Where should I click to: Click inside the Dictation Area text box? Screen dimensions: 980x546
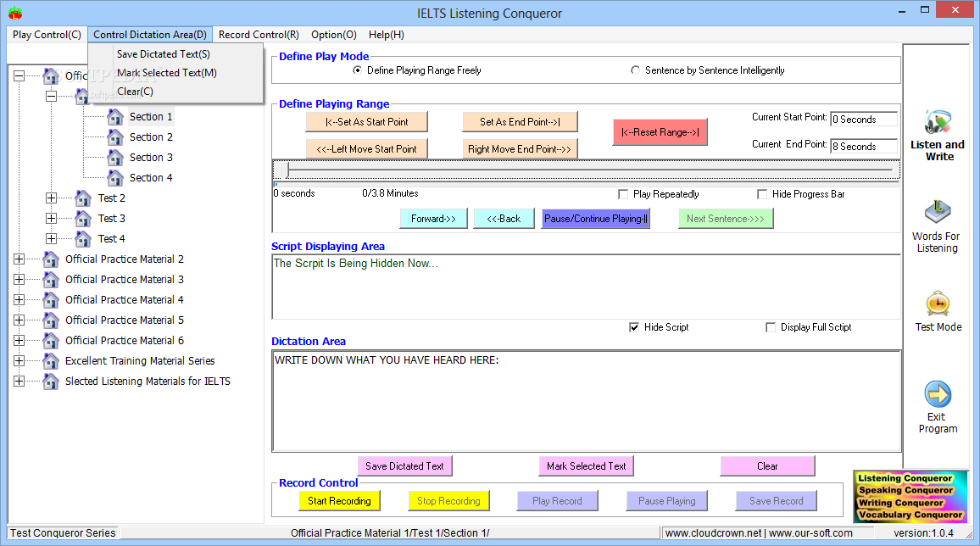(x=587, y=400)
